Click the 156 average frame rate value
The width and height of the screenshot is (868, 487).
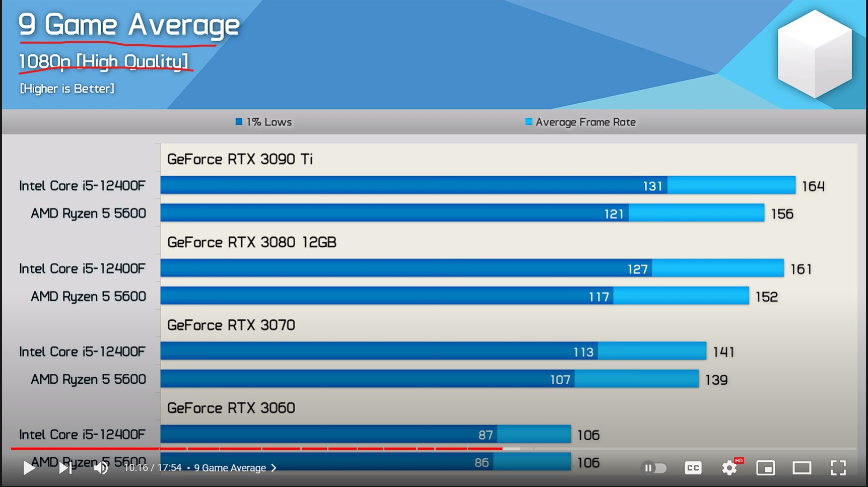(782, 214)
